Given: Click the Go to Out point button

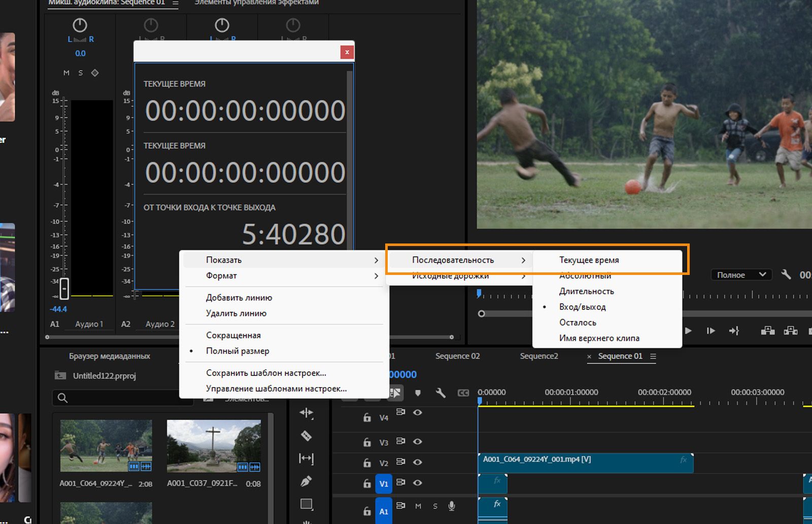Looking at the screenshot, I should click(x=734, y=331).
